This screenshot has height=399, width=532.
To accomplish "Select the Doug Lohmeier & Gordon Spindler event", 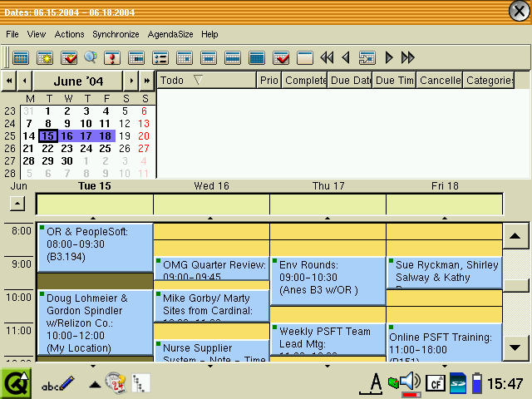I will [x=96, y=323].
